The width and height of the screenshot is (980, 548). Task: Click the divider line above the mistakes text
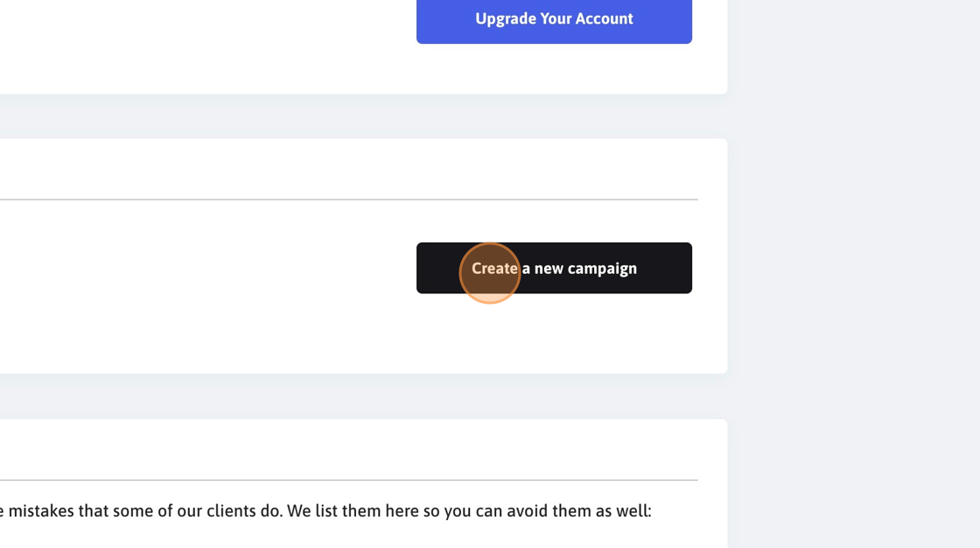coord(349,481)
